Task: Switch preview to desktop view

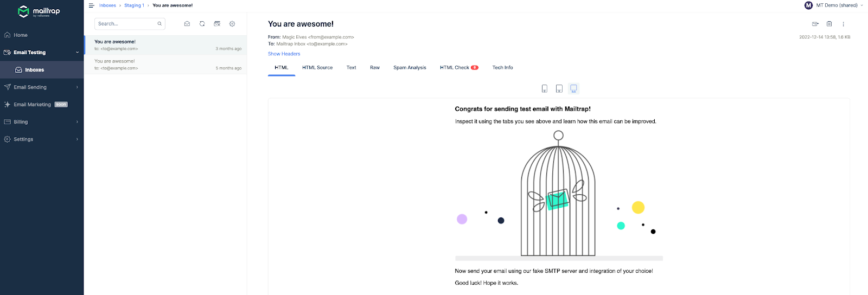Action: [573, 88]
